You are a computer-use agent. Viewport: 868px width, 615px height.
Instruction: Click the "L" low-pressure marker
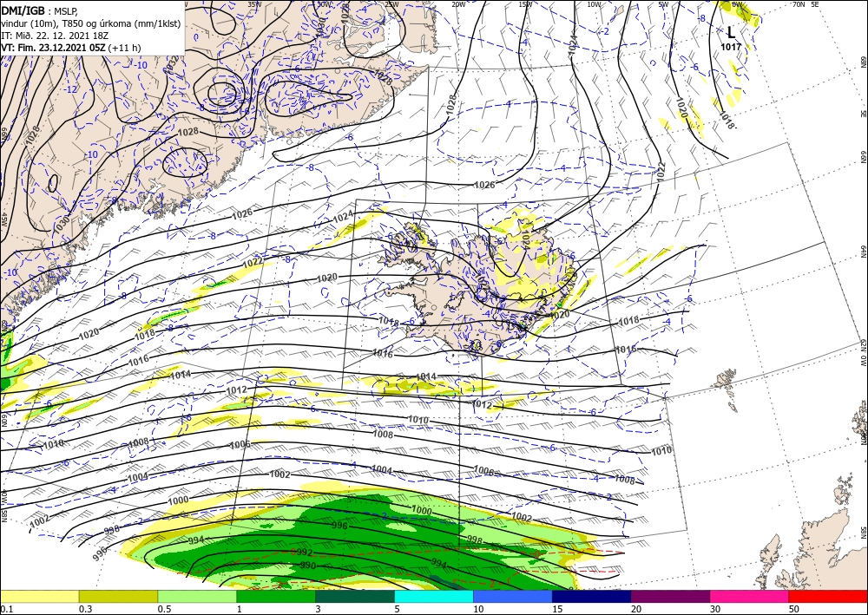(x=731, y=33)
